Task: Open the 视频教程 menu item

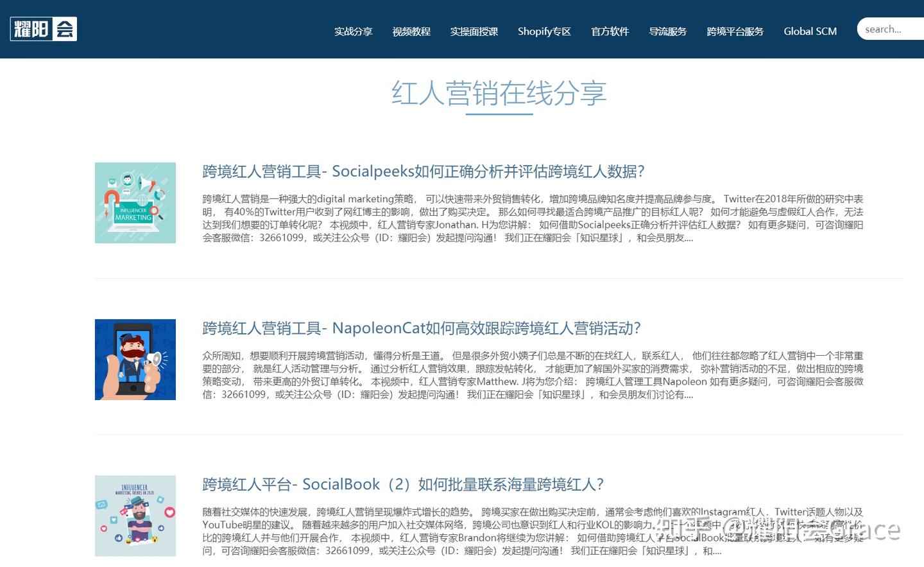Action: click(411, 31)
